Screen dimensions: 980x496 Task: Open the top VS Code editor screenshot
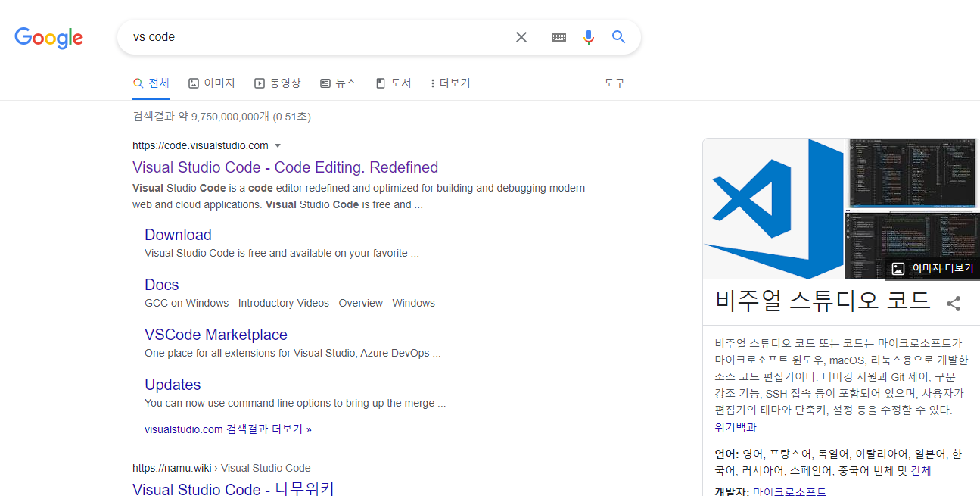tap(911, 173)
